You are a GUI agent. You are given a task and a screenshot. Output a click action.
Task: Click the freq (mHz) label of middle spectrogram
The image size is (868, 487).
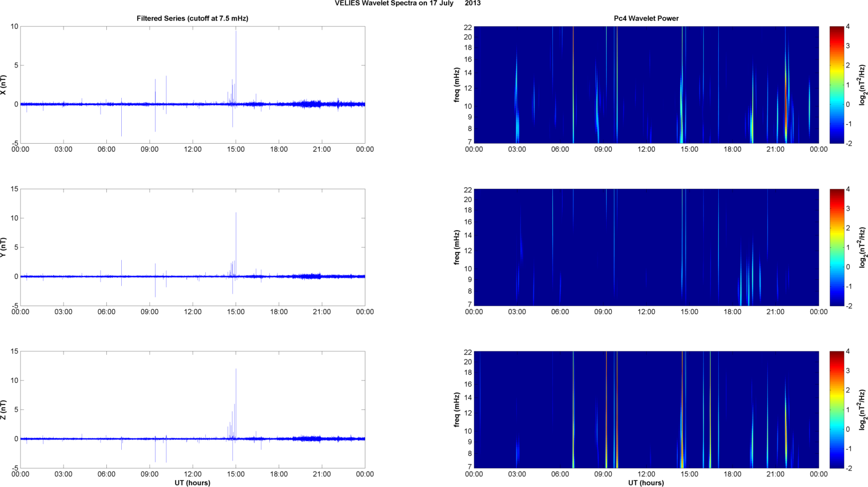pos(457,247)
